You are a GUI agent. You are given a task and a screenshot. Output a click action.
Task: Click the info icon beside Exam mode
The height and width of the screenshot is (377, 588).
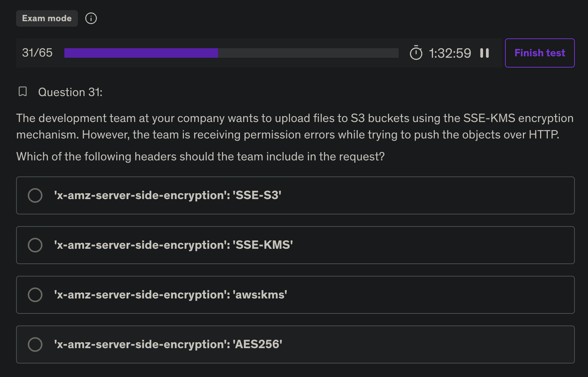click(x=91, y=18)
